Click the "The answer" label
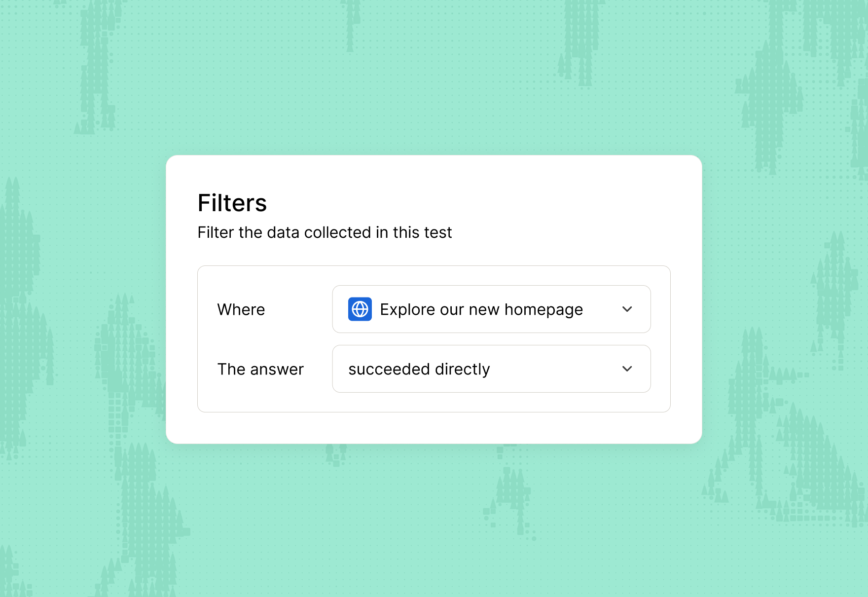Screen dimensions: 868x597 (x=260, y=369)
